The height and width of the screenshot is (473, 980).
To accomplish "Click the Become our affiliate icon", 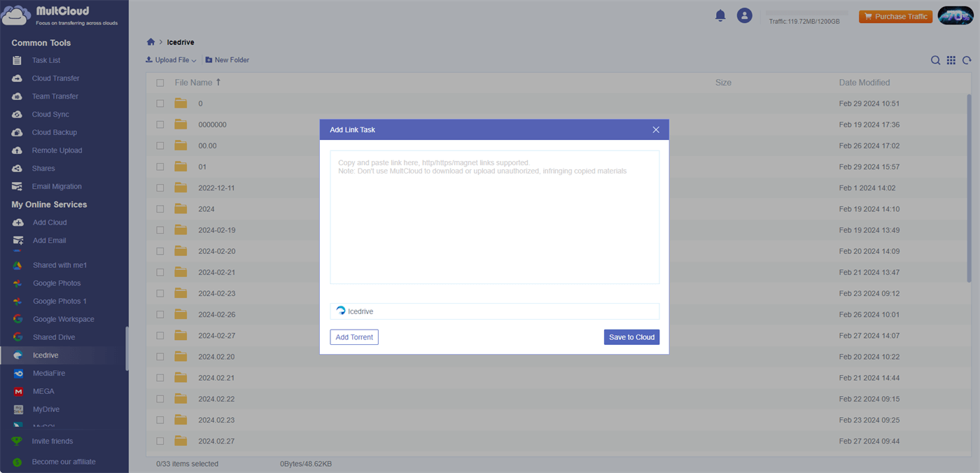I will point(17,462).
